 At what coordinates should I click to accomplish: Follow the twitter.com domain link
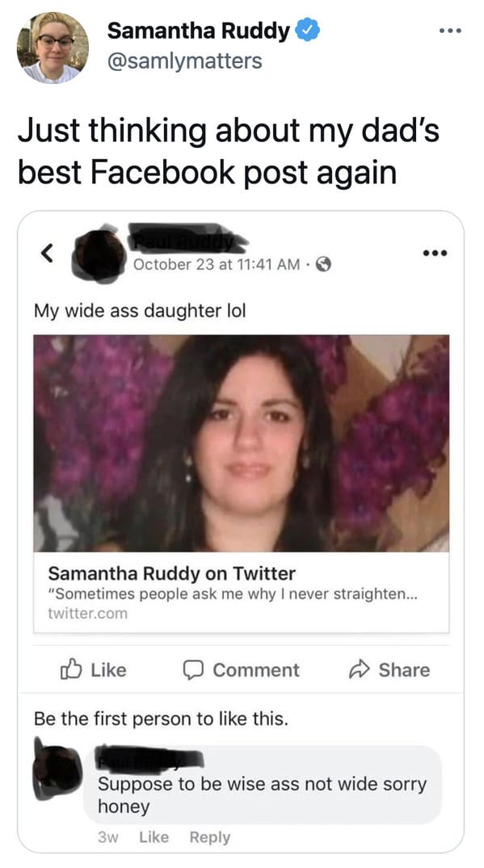(x=87, y=614)
